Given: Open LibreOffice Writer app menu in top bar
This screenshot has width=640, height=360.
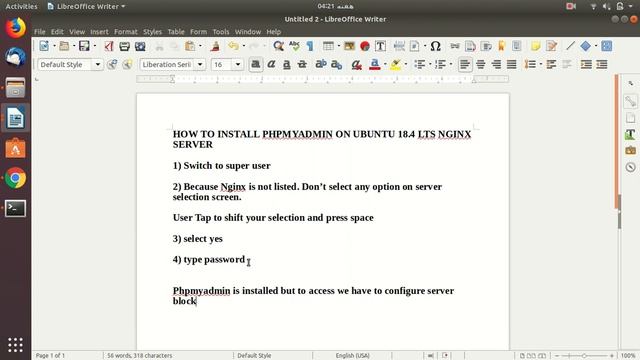Looking at the screenshot, I should 86,6.
